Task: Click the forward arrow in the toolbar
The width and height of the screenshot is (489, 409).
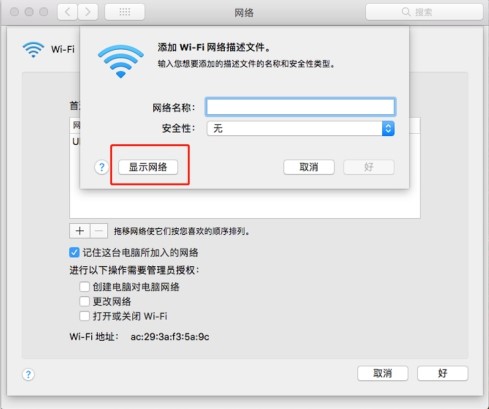Action: (88, 12)
